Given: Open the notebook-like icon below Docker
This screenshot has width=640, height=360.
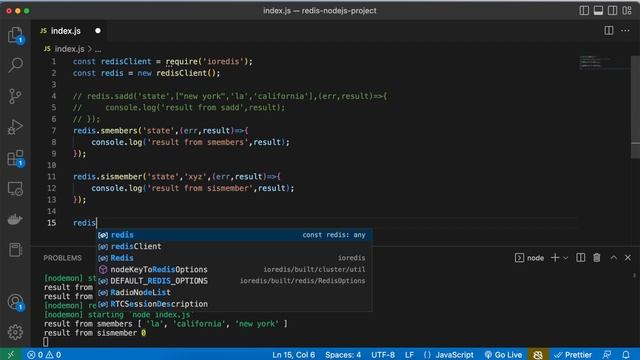Looking at the screenshot, I should coord(15,250).
